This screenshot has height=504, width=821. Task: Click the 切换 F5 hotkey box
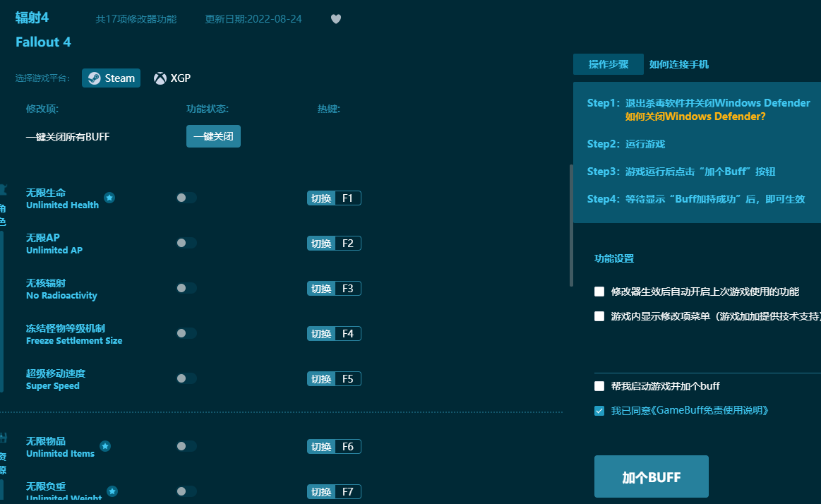click(x=334, y=379)
